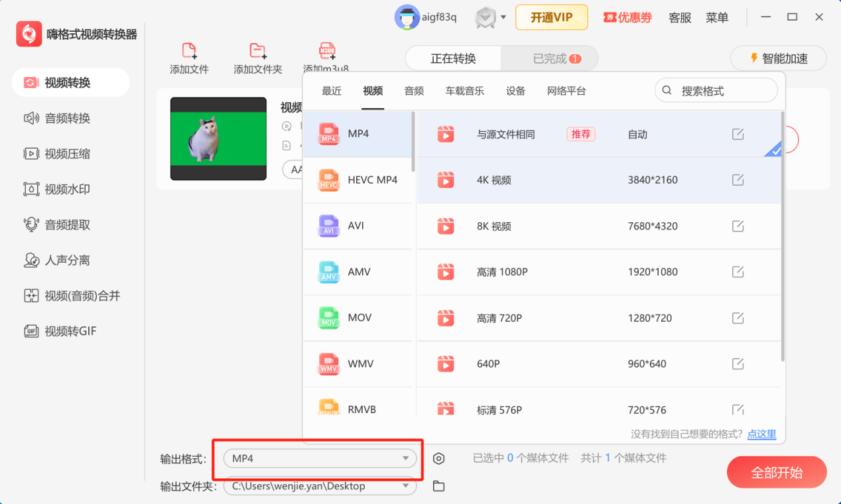Image resolution: width=841 pixels, height=504 pixels.
Task: Open the 车载音乐 format category
Action: point(465,91)
